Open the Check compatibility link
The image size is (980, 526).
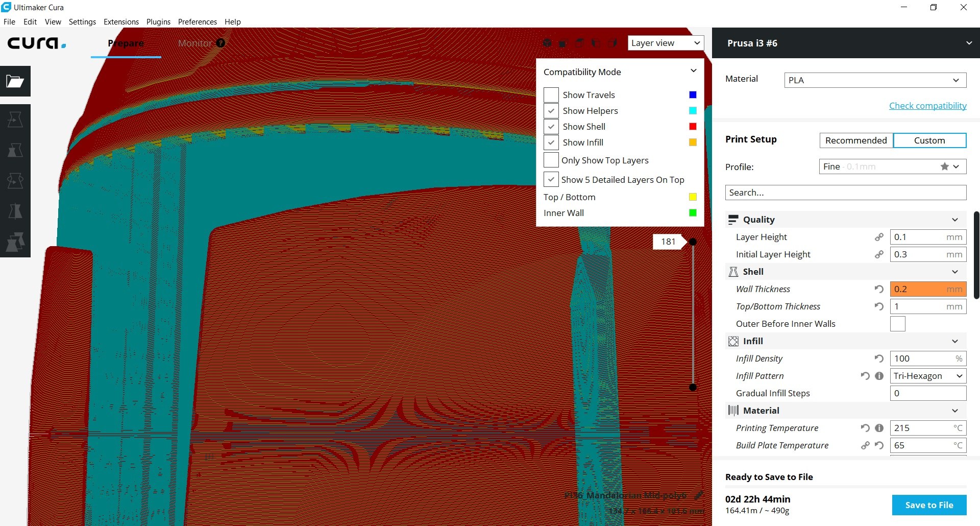(x=927, y=106)
